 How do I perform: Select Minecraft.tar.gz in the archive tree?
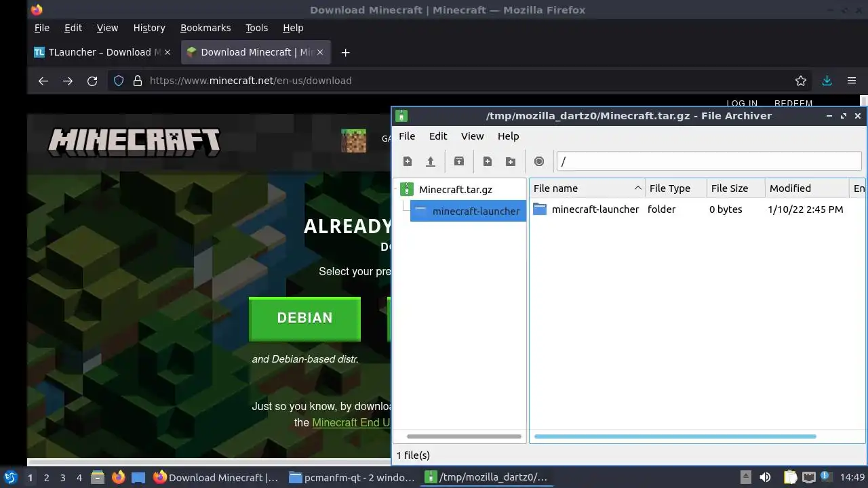[x=456, y=190]
